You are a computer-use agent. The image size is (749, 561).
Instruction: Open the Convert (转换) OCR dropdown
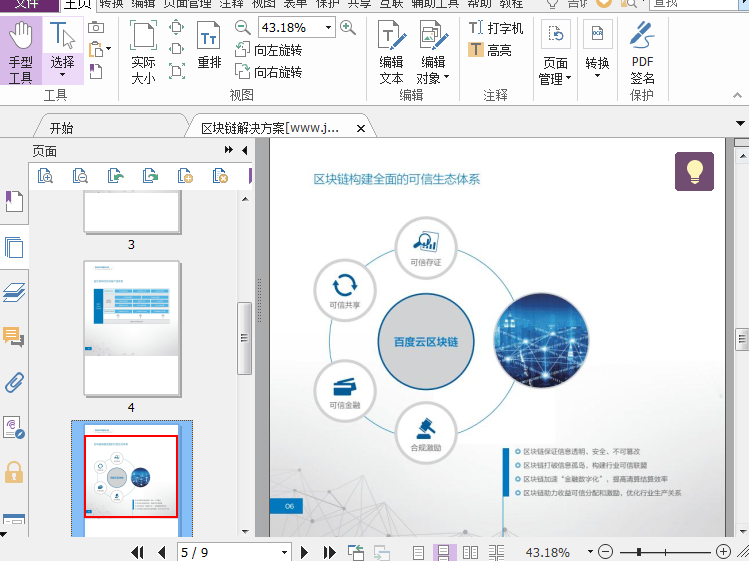[597, 50]
